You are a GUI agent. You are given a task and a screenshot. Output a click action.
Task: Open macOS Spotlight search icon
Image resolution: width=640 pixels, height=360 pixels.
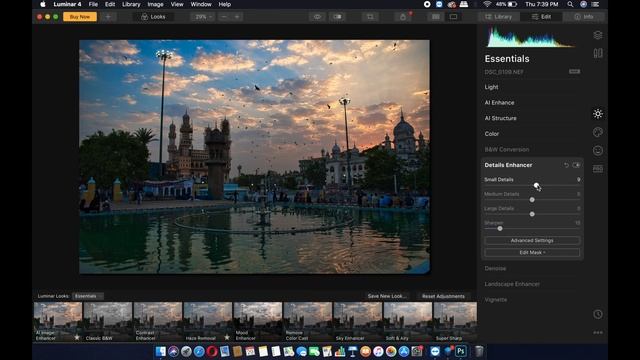570,4
